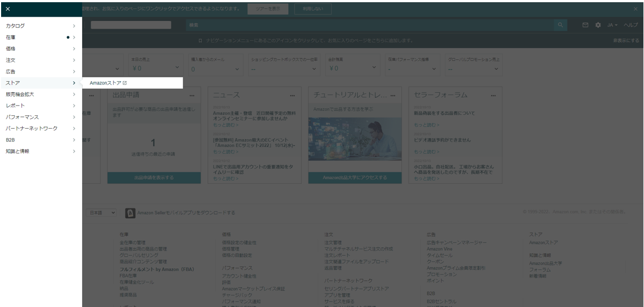
Task: Expand the グローバルプロモーション売上 card dropdown
Action: pyautogui.click(x=496, y=68)
